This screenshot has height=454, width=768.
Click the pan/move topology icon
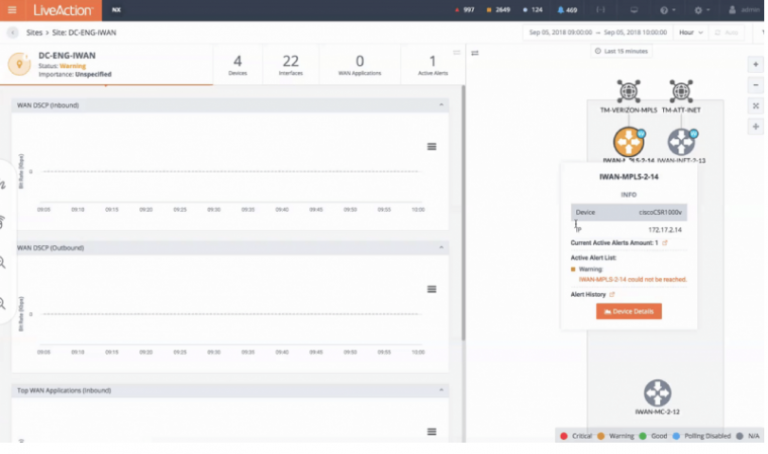point(756,127)
